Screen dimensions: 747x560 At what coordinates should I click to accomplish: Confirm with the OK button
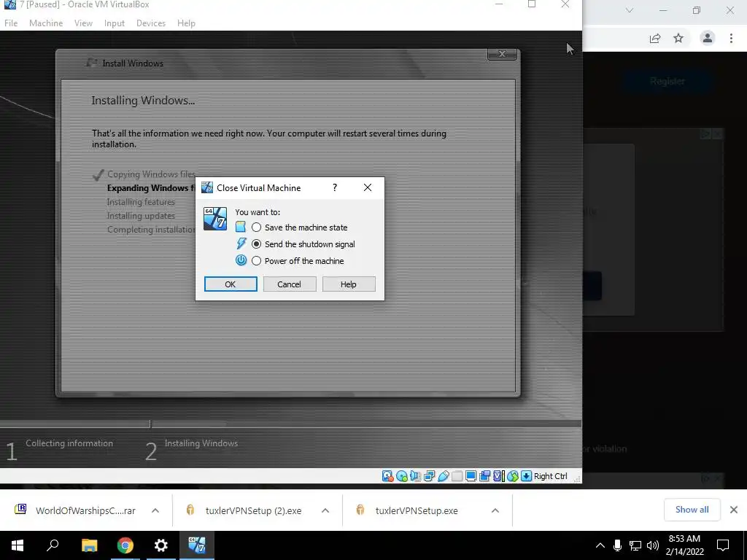pyautogui.click(x=231, y=284)
